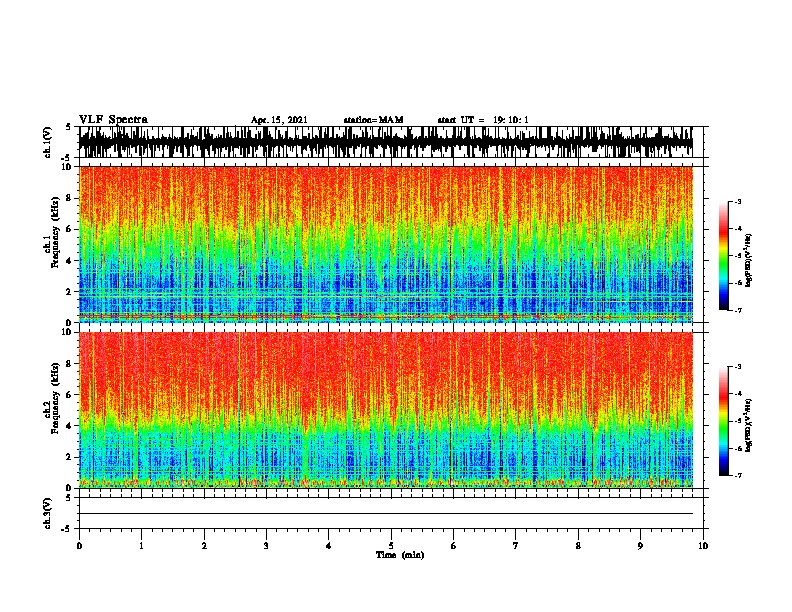This screenshot has width=792, height=612.
Task: Click the "-3" label on the ch.2 color bar
Action: tap(737, 367)
